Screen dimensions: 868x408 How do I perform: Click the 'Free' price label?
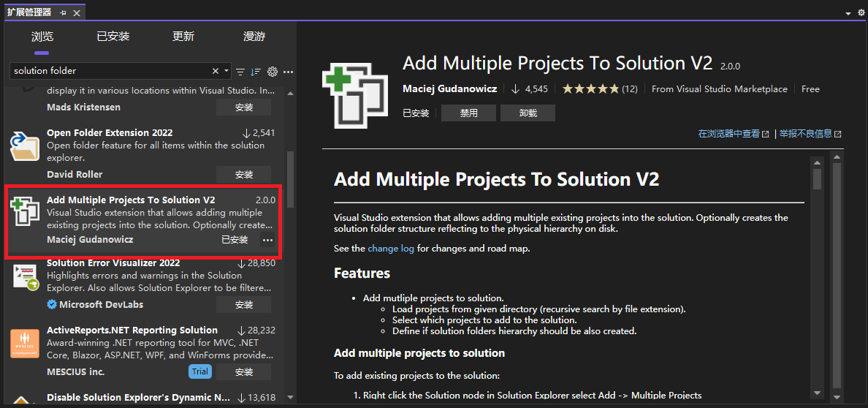[x=810, y=88]
